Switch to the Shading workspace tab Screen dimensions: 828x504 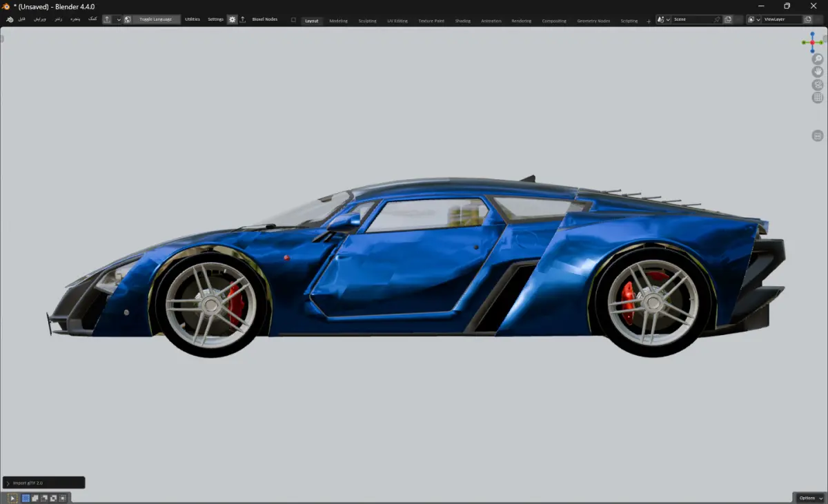tap(463, 21)
